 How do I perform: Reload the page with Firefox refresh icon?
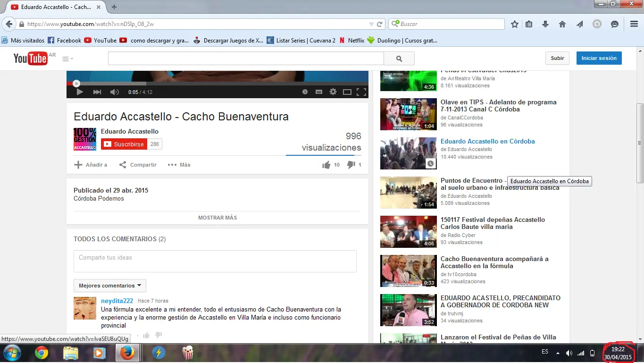379,24
